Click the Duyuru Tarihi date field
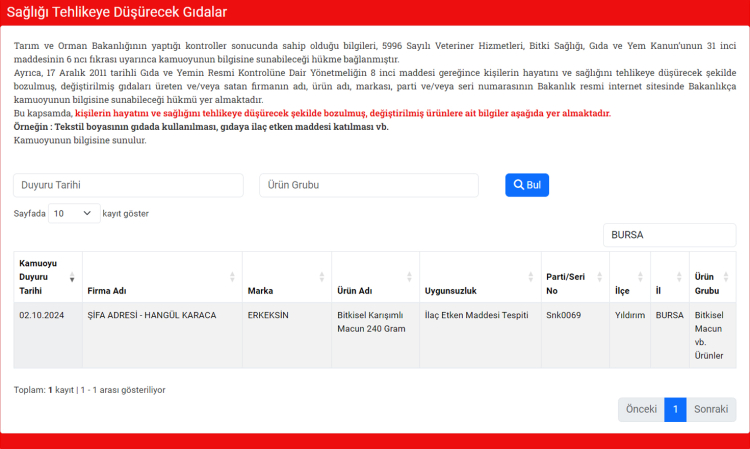The image size is (750, 449). coord(128,185)
